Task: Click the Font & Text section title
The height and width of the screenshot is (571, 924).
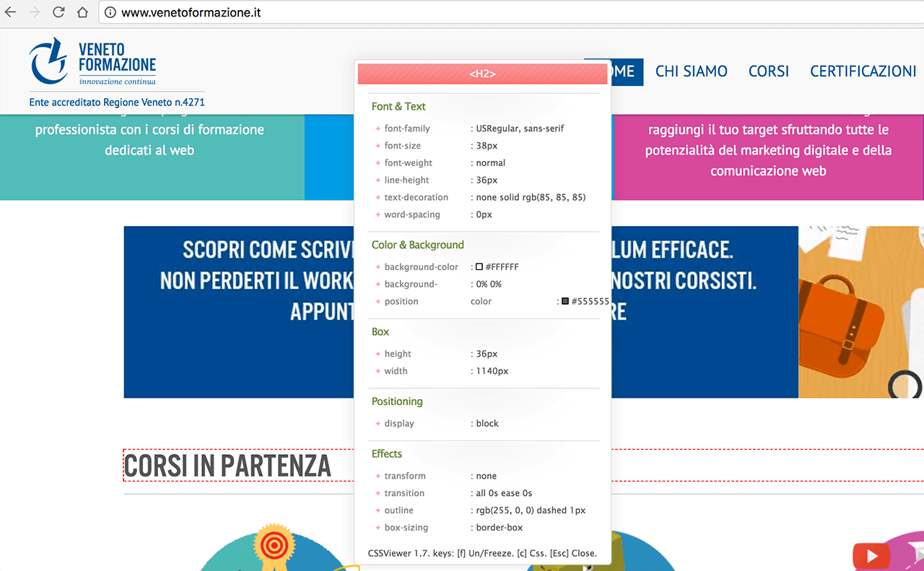Action: tap(398, 106)
